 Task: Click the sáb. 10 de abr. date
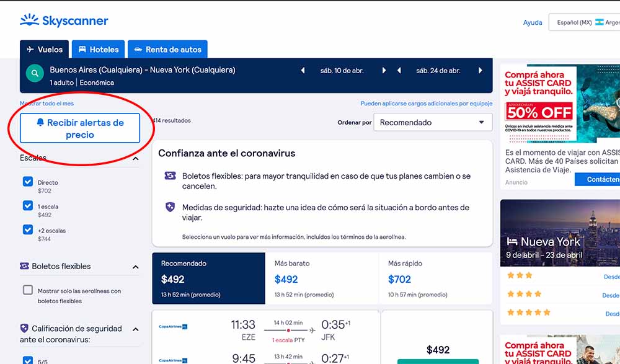click(x=342, y=71)
